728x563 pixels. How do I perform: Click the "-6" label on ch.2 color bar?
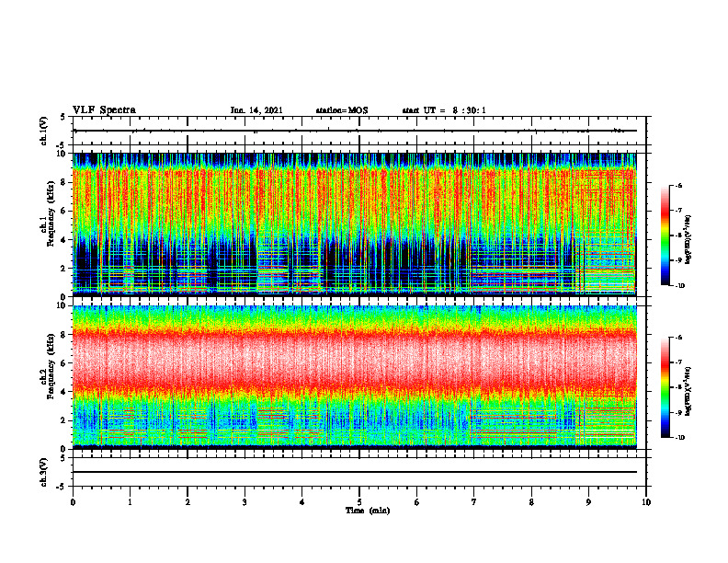tap(678, 338)
